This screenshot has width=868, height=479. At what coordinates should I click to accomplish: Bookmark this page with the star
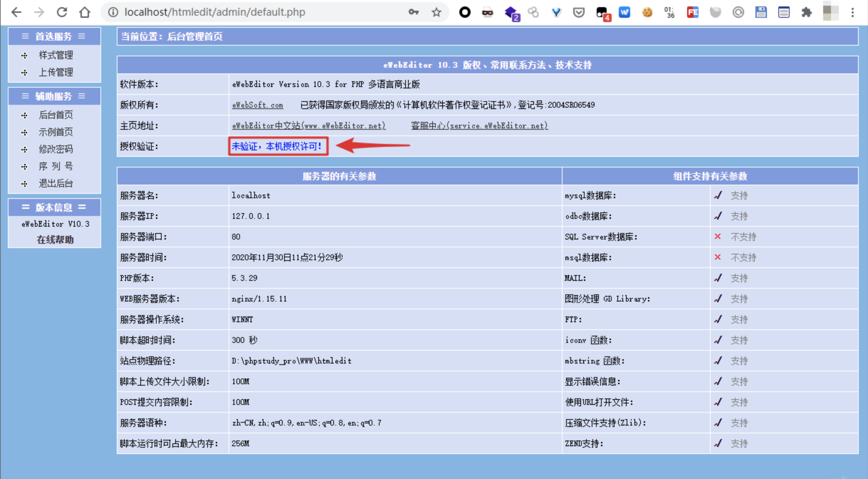(436, 12)
